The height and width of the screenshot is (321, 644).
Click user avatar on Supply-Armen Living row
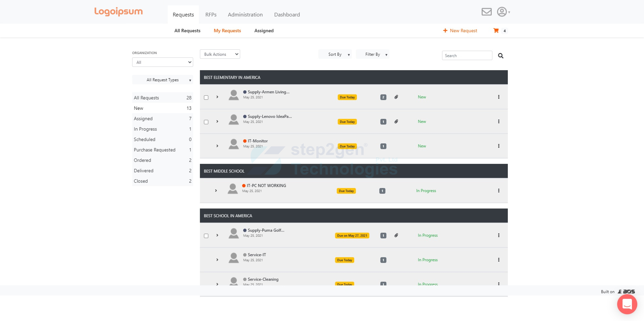234,95
